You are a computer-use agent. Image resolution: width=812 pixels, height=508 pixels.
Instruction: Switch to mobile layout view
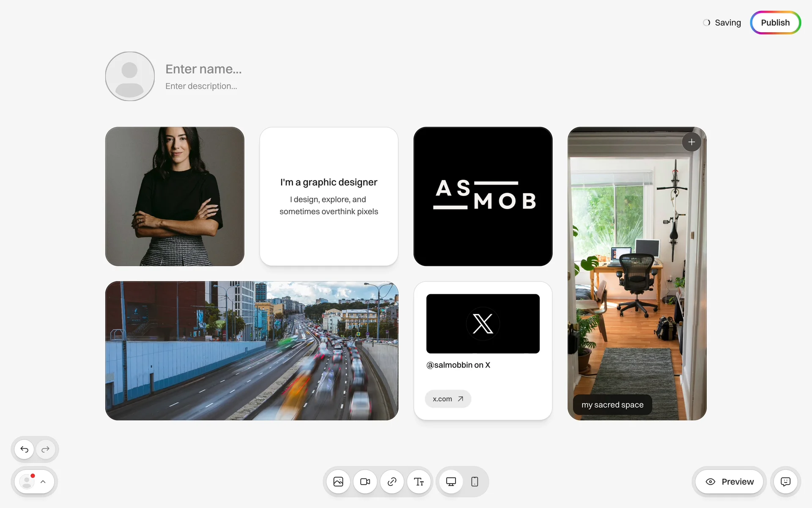(x=475, y=482)
